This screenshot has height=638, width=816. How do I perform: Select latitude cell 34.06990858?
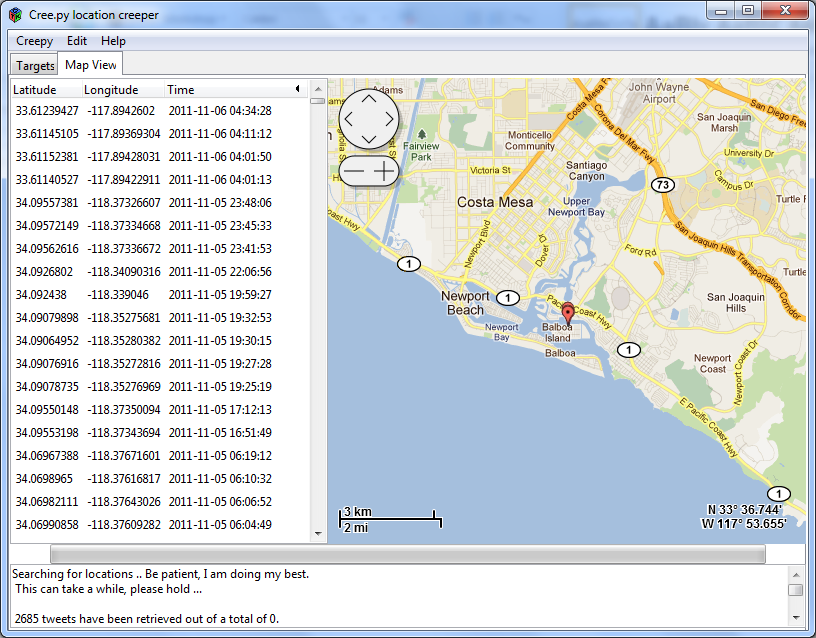(x=47, y=525)
